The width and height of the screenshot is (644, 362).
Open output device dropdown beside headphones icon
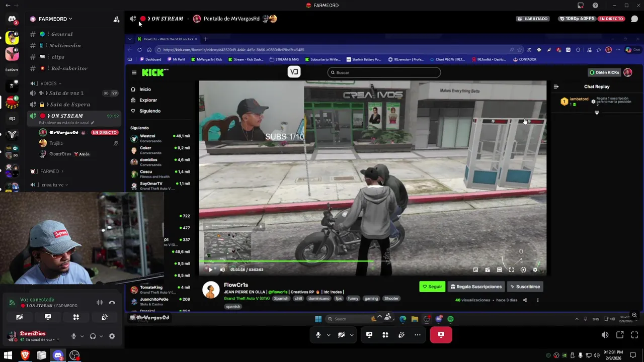coord(101,336)
